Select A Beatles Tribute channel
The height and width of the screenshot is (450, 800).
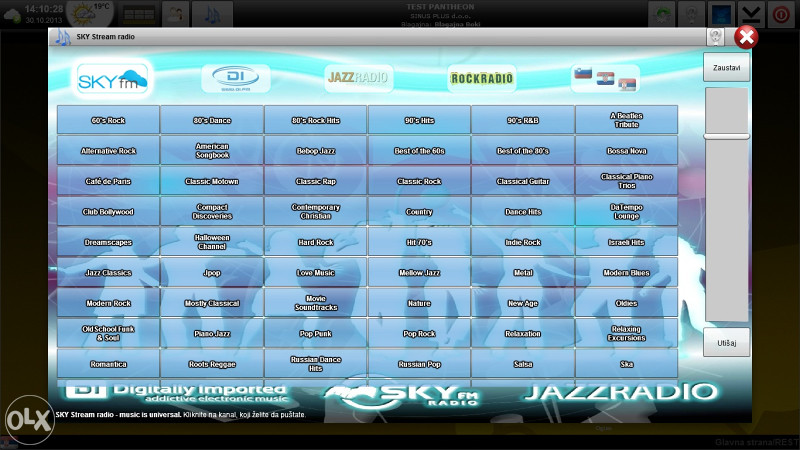626,120
